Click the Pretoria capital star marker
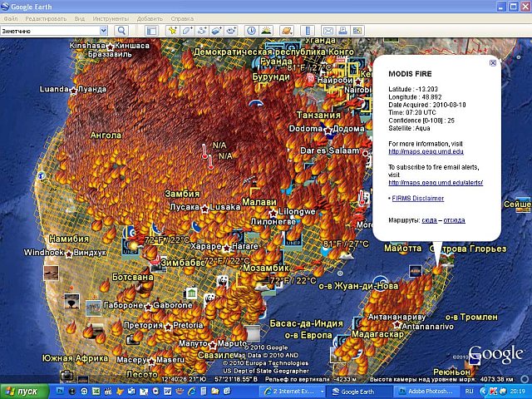This screenshot has width=532, height=399. [168, 327]
